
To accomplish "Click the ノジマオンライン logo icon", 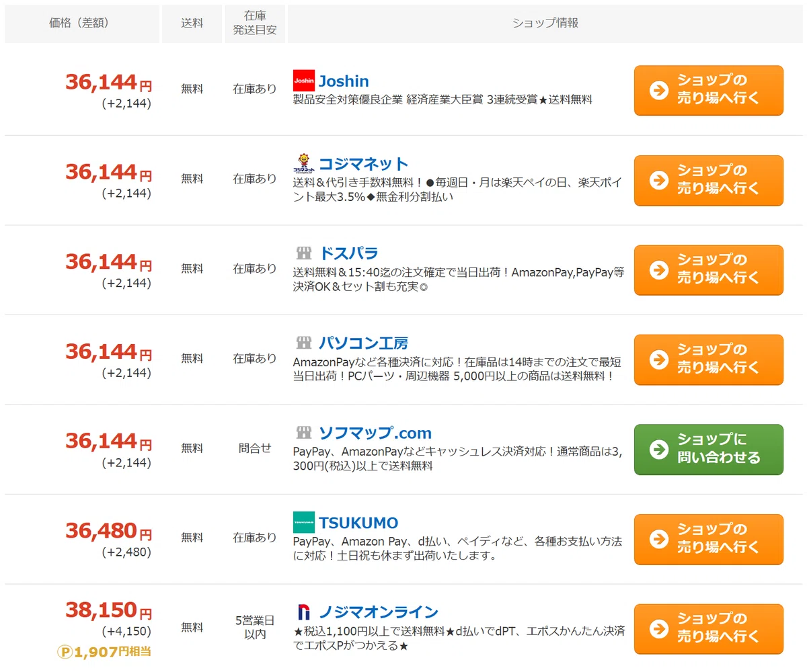I will [304, 612].
